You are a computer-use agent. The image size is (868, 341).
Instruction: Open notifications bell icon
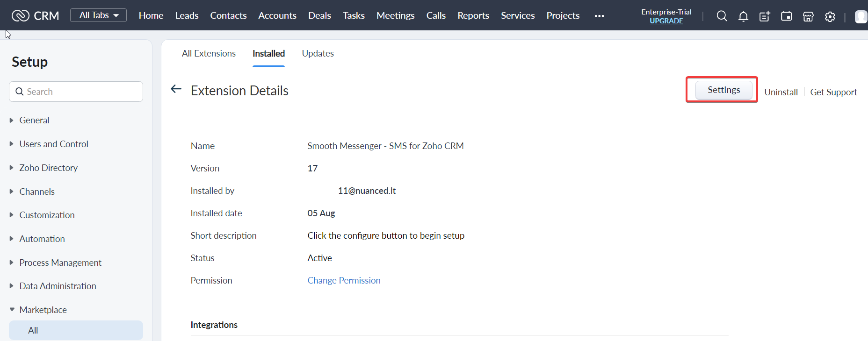(x=743, y=17)
